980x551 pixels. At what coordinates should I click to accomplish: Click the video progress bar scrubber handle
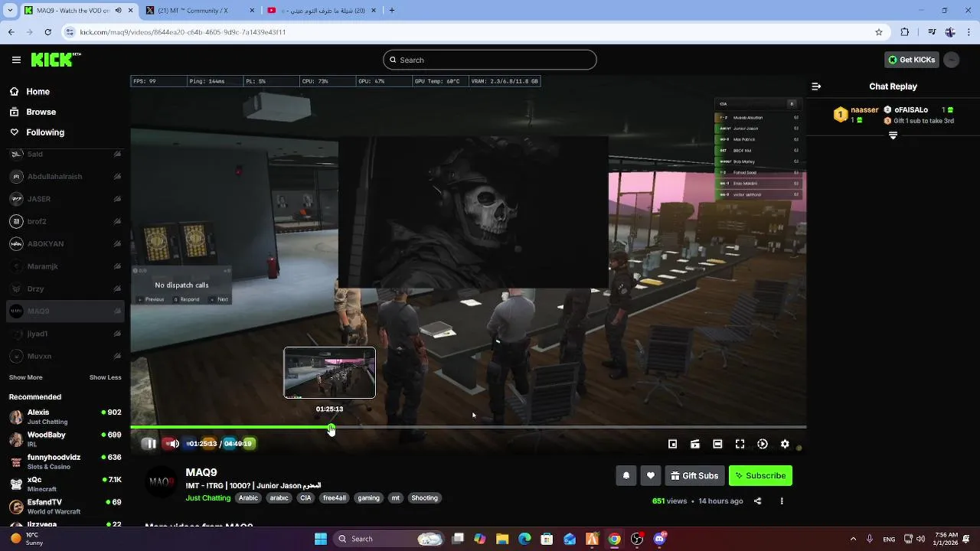tap(331, 428)
